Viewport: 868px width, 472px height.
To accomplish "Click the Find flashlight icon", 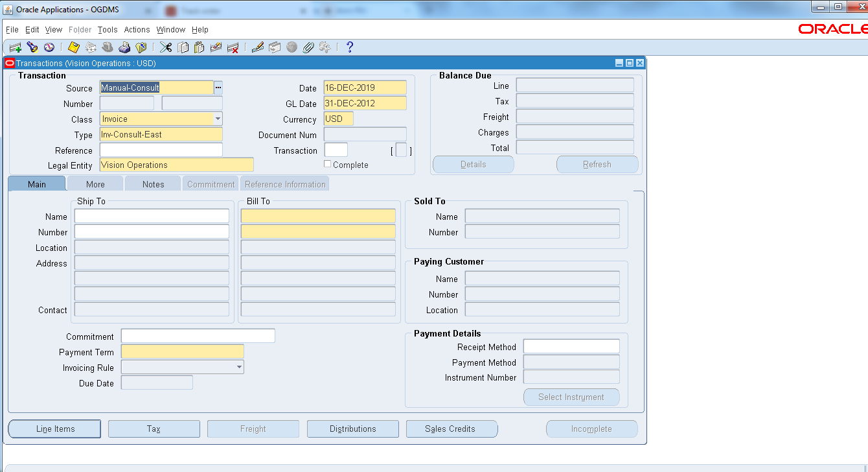I will tap(32, 47).
